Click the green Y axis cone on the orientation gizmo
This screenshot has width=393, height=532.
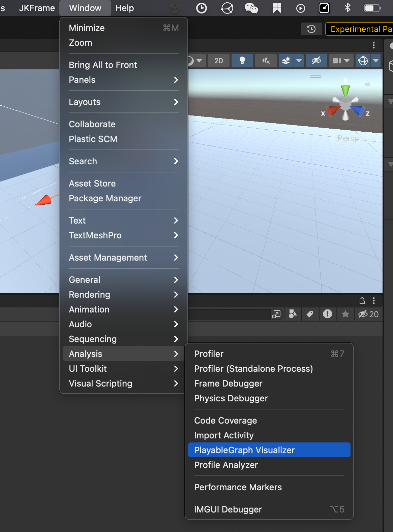(x=345, y=91)
